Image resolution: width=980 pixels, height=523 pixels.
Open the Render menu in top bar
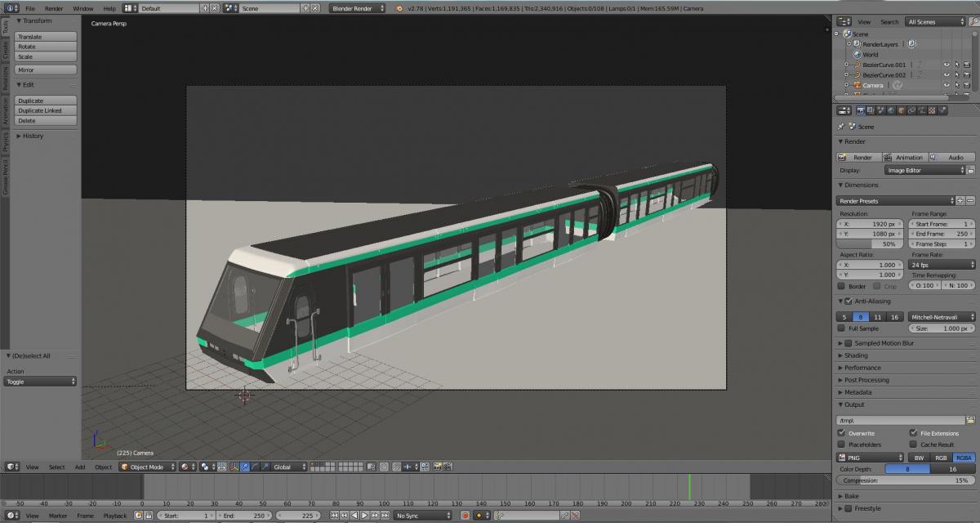click(54, 8)
